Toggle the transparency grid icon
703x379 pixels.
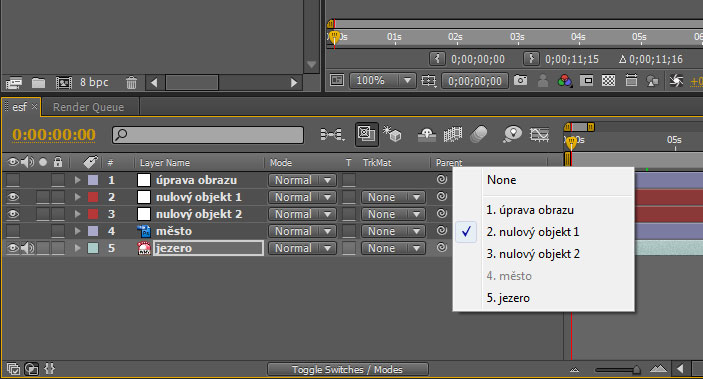[x=608, y=81]
